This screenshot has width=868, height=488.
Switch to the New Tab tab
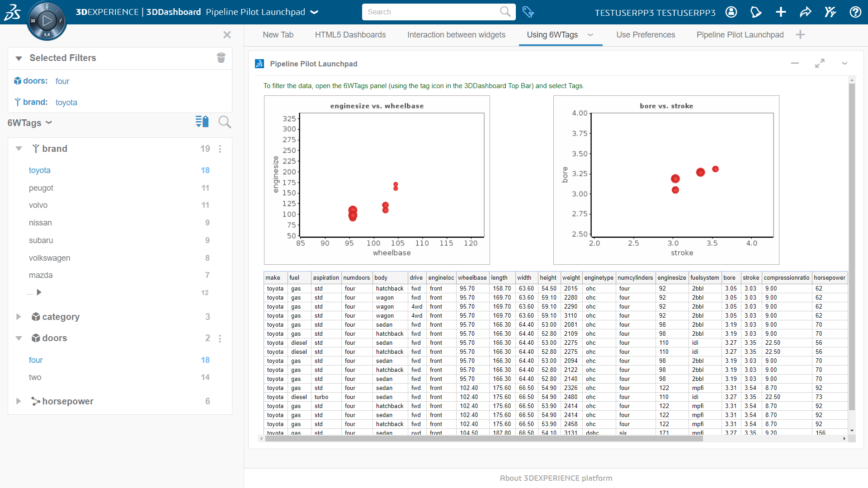(278, 35)
